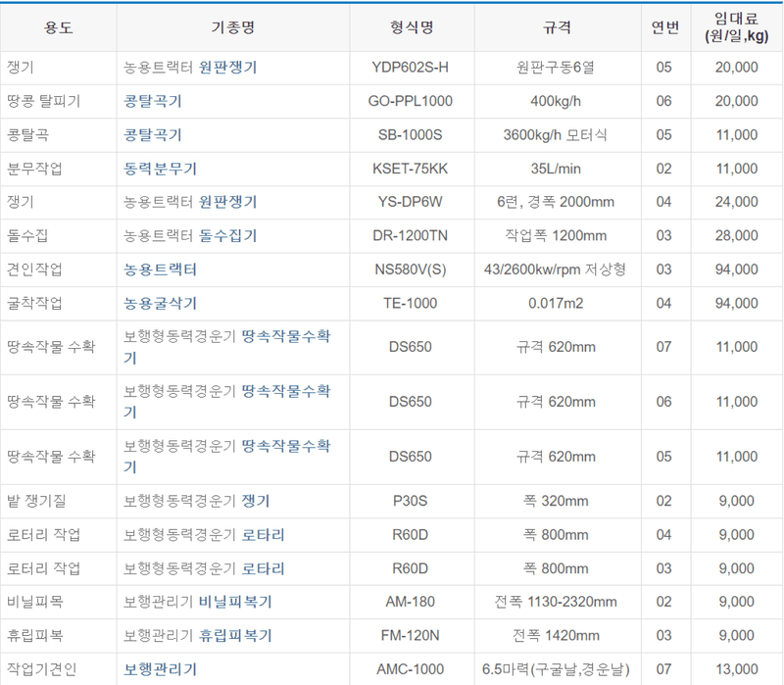
Task: Open the 휴립피복기 link
Action: click(235, 635)
